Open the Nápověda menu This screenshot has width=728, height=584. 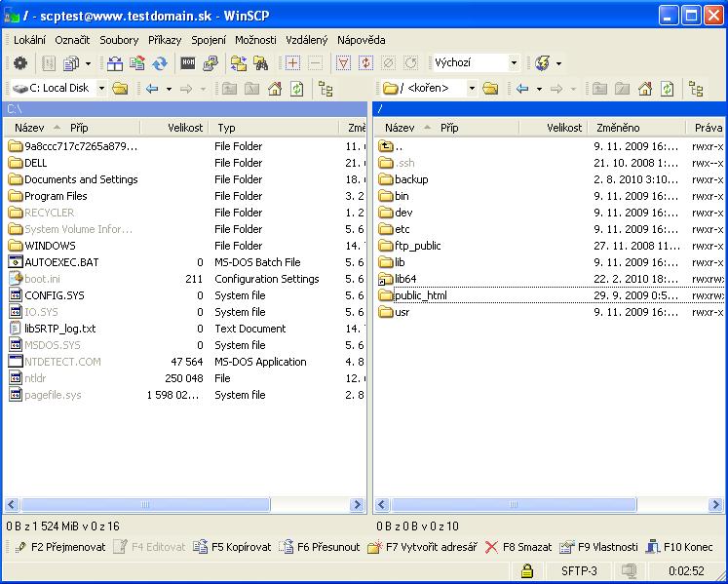[x=362, y=40]
